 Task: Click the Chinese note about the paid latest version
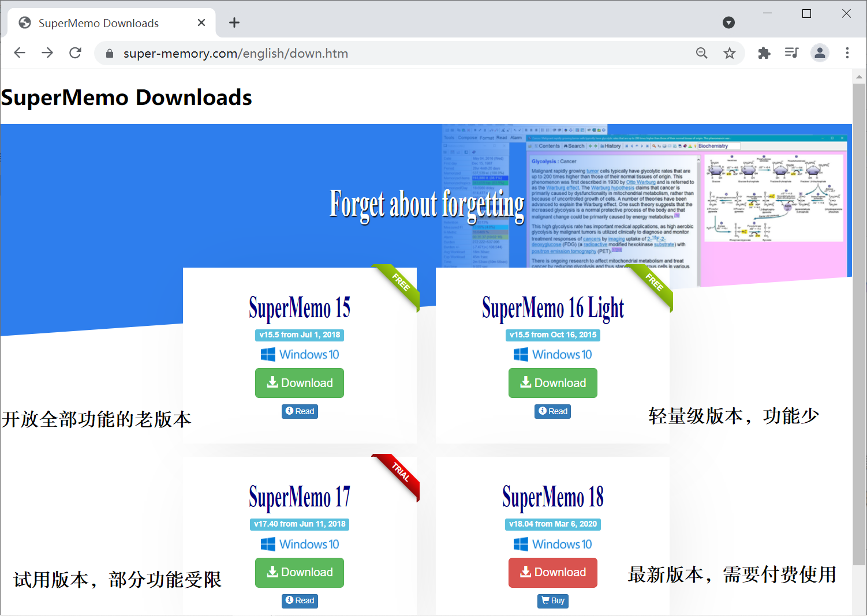[732, 574]
